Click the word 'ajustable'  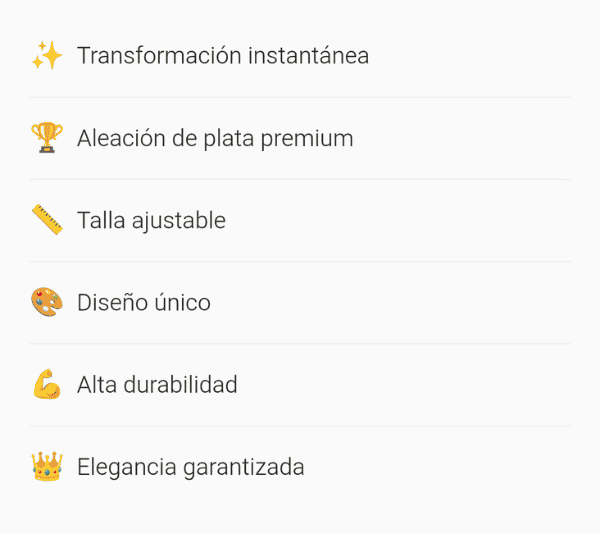coord(178,220)
